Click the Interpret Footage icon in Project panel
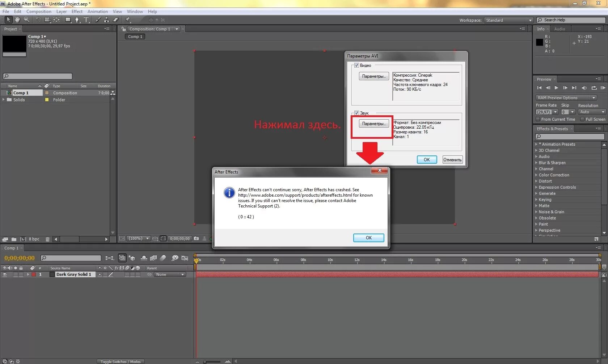608x364 pixels. tap(5, 239)
